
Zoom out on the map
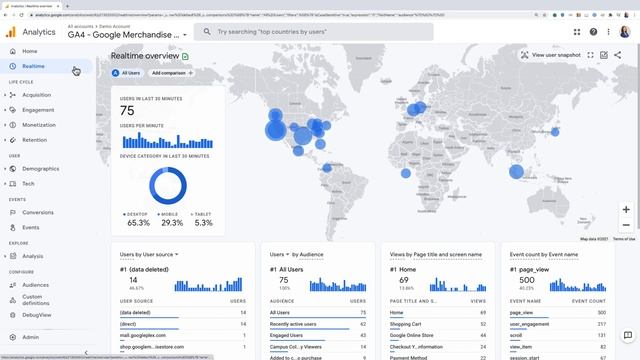(626, 225)
